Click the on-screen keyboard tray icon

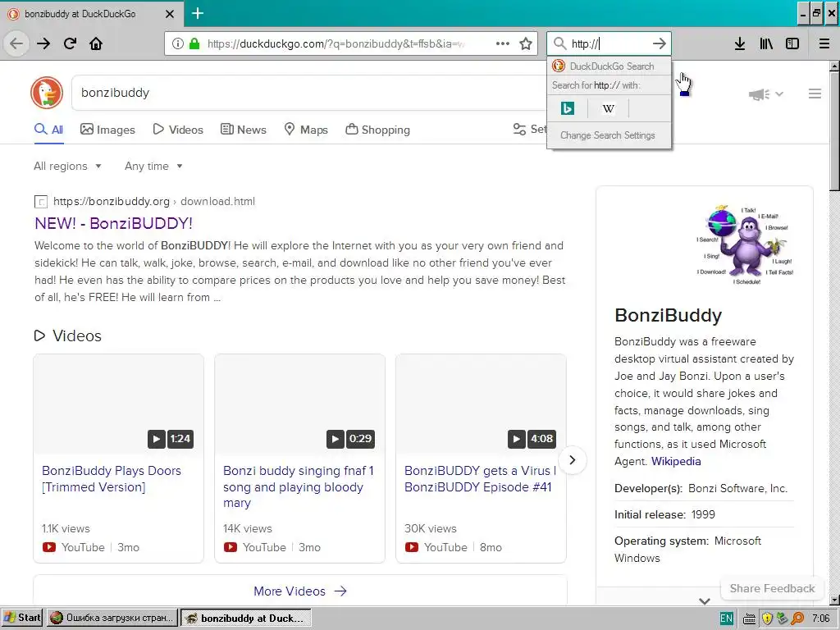750,619
